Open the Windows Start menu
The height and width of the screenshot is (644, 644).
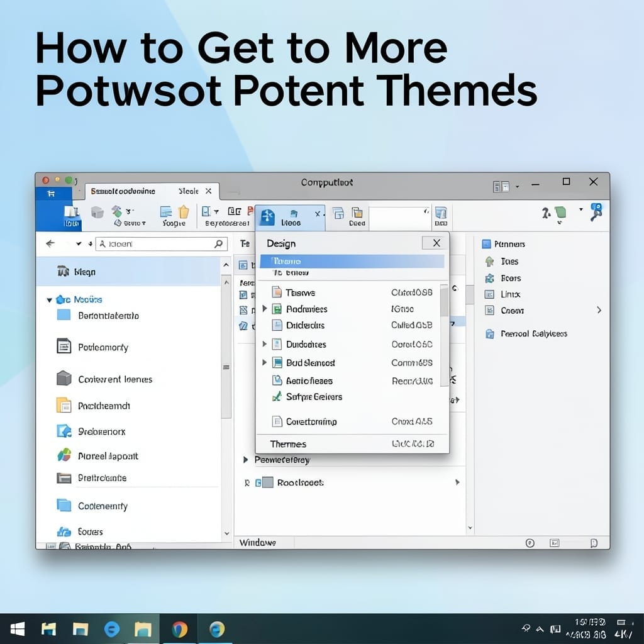tap(17, 629)
